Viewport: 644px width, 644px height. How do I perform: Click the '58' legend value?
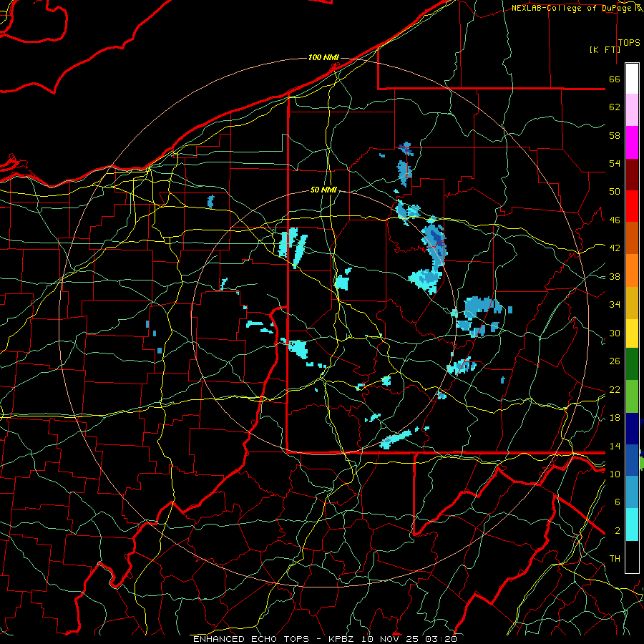pos(615,135)
